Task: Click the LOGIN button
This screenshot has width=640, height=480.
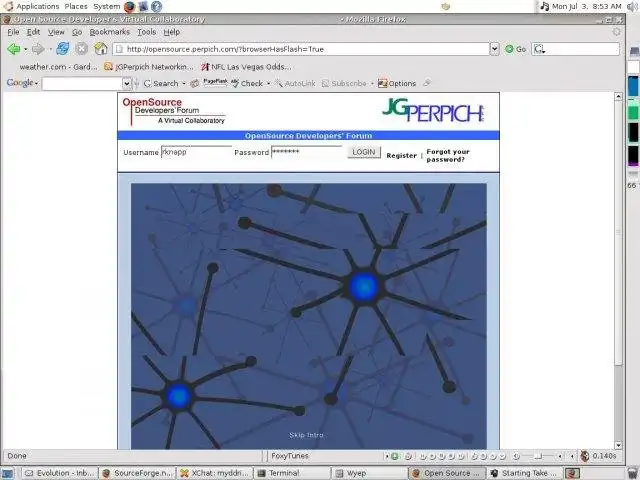Action: (x=364, y=152)
